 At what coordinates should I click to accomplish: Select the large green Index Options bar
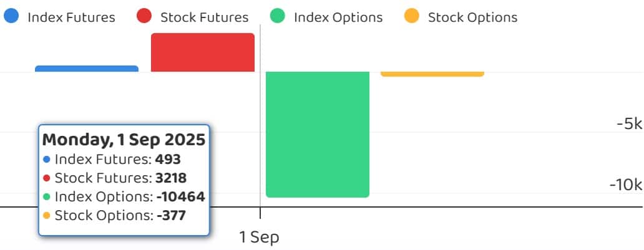(x=318, y=134)
